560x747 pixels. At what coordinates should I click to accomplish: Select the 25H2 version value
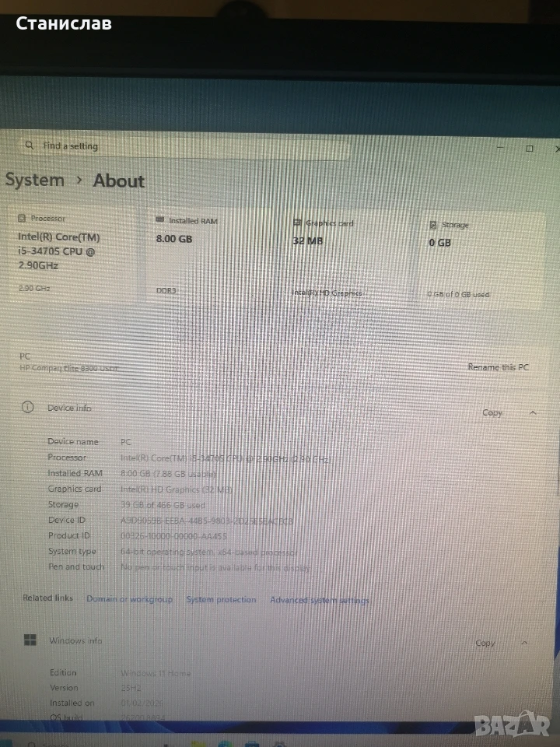coord(131,688)
